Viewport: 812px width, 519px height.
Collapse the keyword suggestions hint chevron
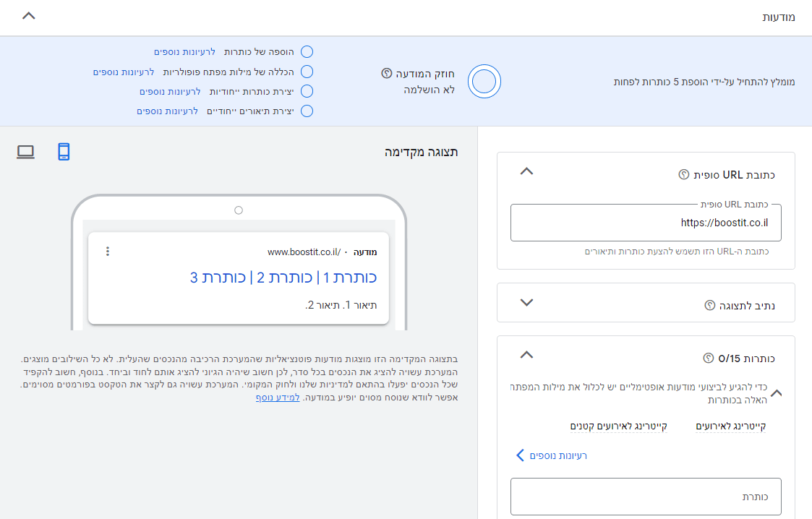click(777, 393)
